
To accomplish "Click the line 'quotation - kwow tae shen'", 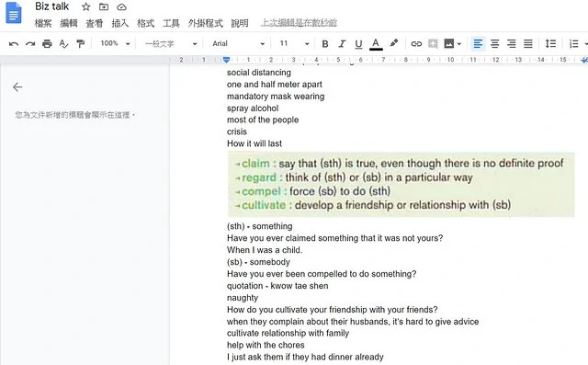I will pos(277,286).
